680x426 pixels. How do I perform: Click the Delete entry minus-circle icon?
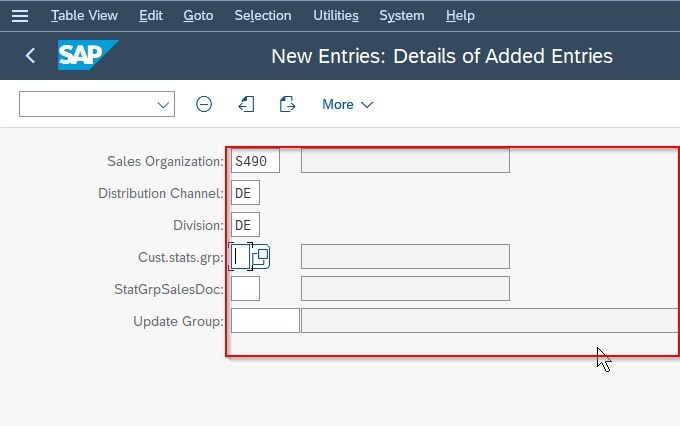coord(204,104)
